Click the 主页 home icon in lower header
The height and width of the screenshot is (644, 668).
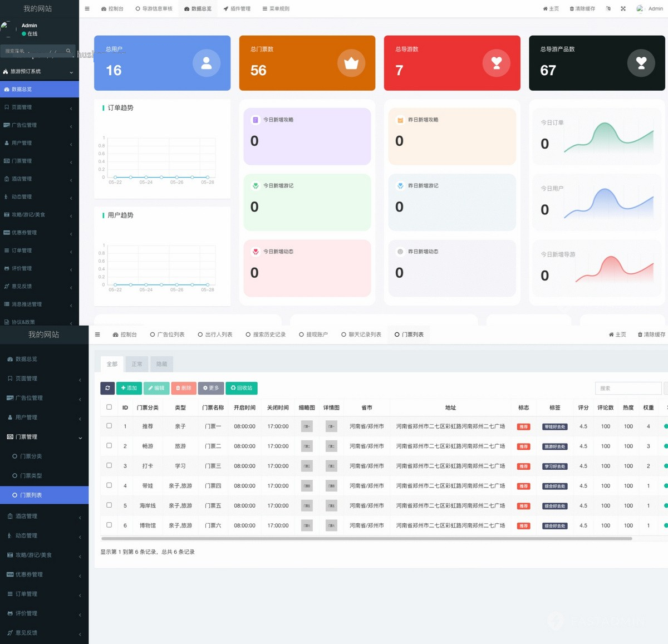(x=611, y=335)
